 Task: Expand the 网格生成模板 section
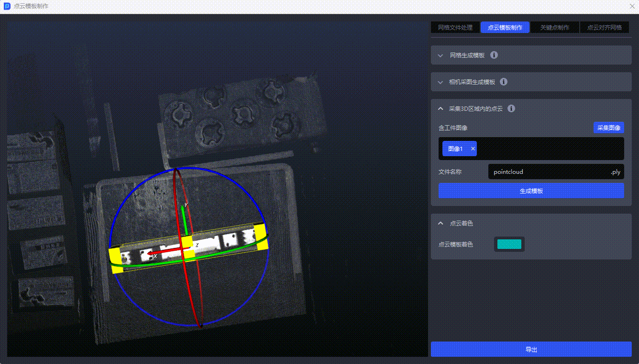click(441, 55)
